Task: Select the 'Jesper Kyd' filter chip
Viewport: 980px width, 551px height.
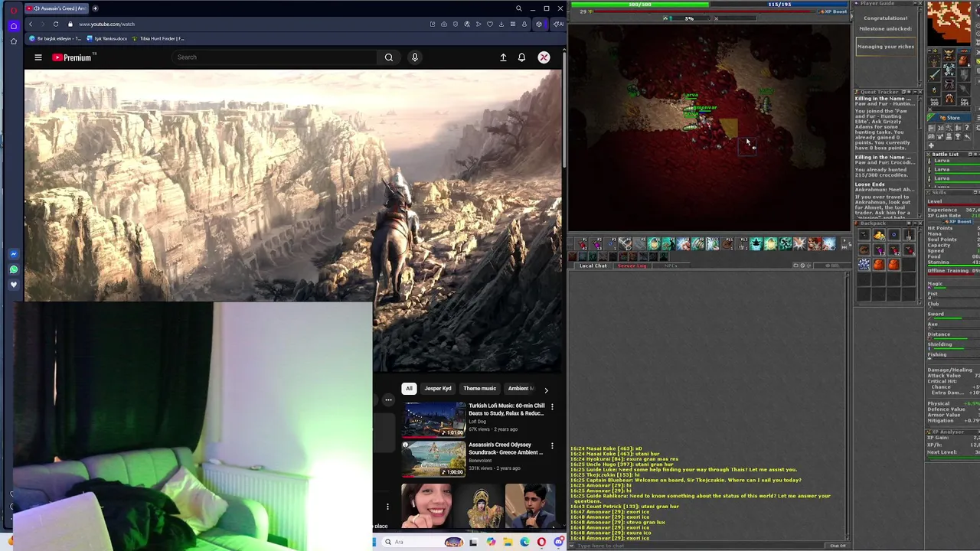Action: [438, 389]
